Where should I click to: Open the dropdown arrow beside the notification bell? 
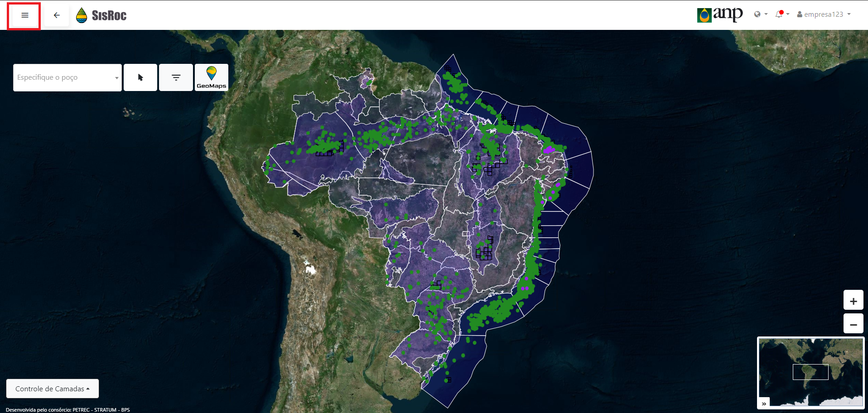[788, 14]
